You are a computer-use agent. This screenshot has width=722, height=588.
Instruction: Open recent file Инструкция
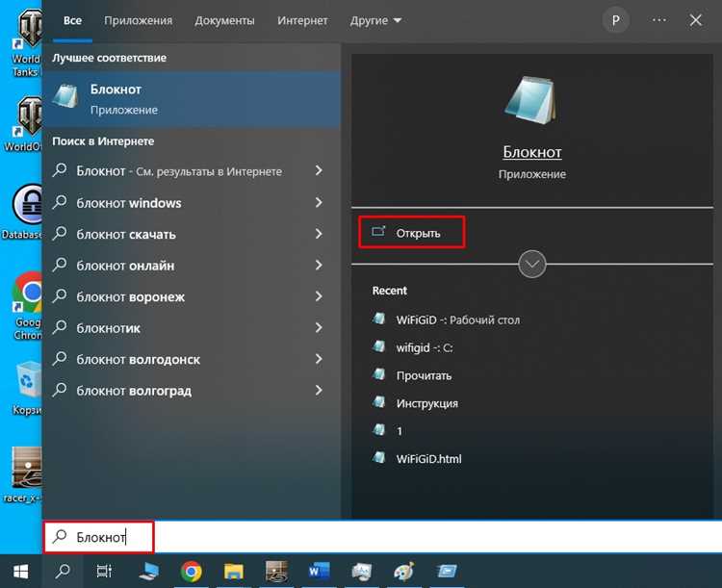coord(415,403)
